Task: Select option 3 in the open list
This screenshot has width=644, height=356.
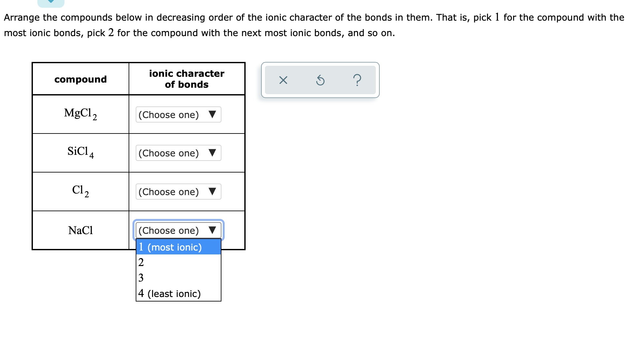Action: (x=141, y=278)
